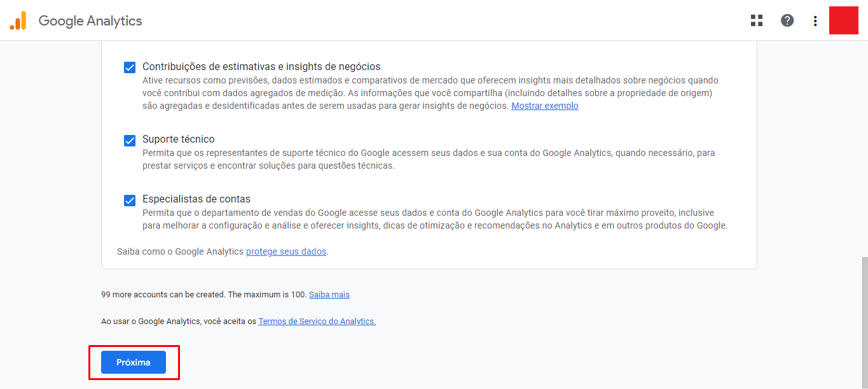Image resolution: width=868 pixels, height=389 pixels.
Task: Open the Google apps grid
Action: [757, 20]
